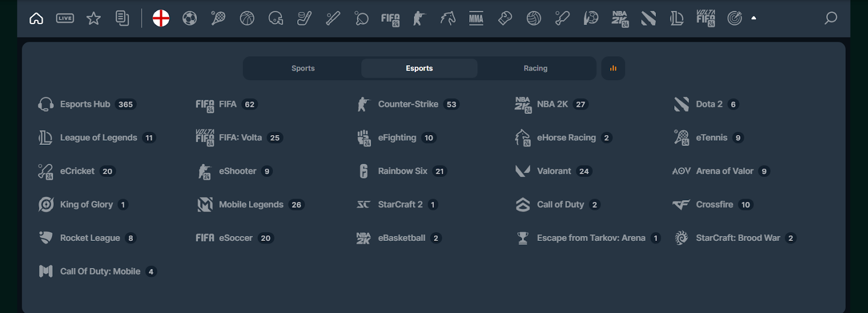The image size is (868, 313).
Task: Select the England flag icon
Action: pyautogui.click(x=161, y=18)
